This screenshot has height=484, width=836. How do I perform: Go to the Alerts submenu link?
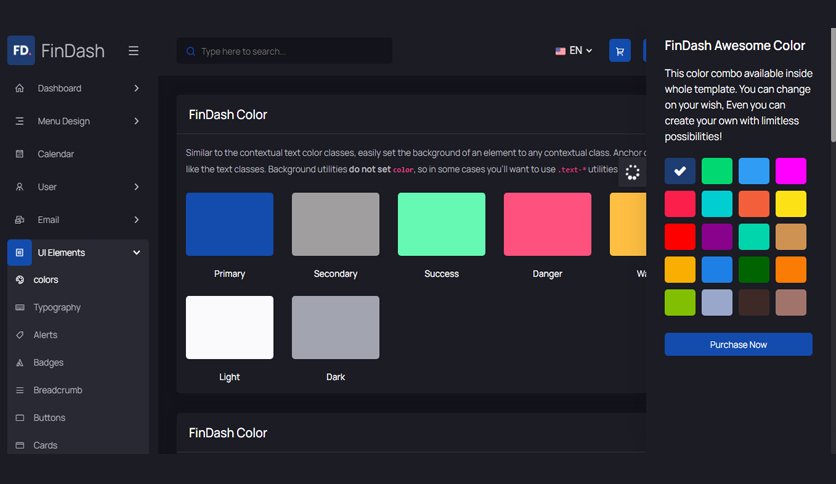tap(45, 335)
